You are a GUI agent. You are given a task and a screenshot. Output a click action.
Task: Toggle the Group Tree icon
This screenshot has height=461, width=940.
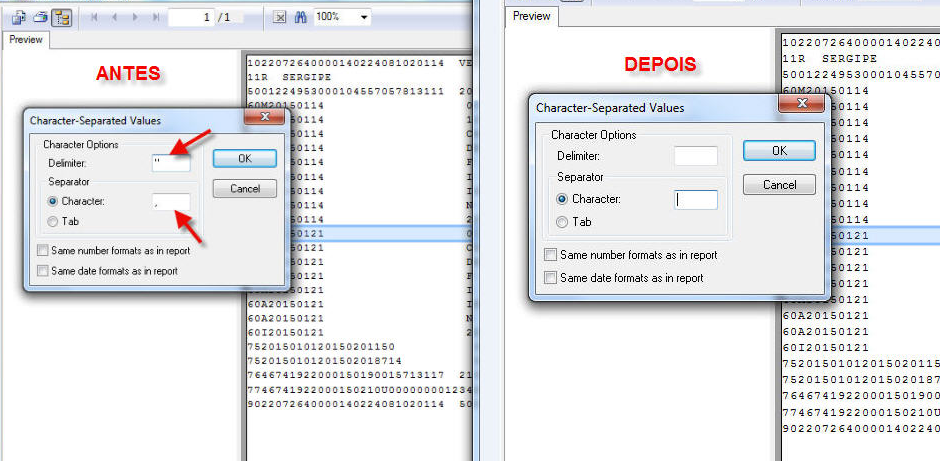pyautogui.click(x=62, y=17)
